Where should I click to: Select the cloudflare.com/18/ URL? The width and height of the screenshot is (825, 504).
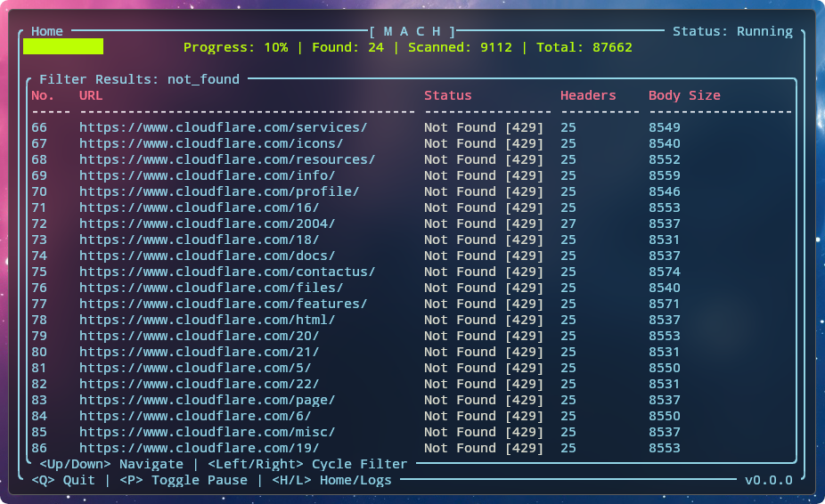tap(199, 240)
